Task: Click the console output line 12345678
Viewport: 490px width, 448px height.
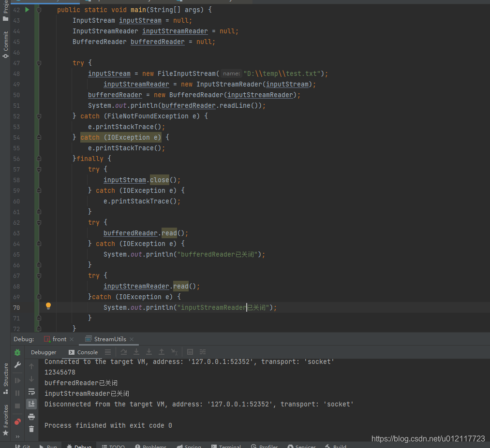Action: pos(60,372)
